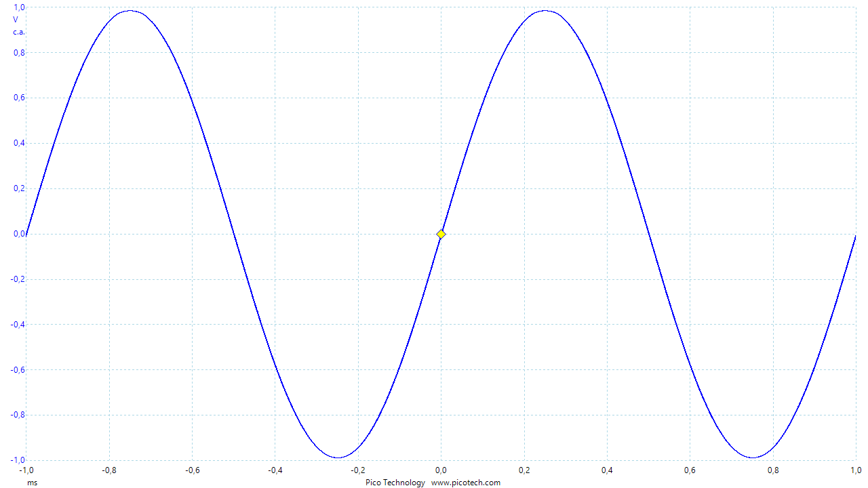Click the Pico Technology label

pyautogui.click(x=395, y=483)
